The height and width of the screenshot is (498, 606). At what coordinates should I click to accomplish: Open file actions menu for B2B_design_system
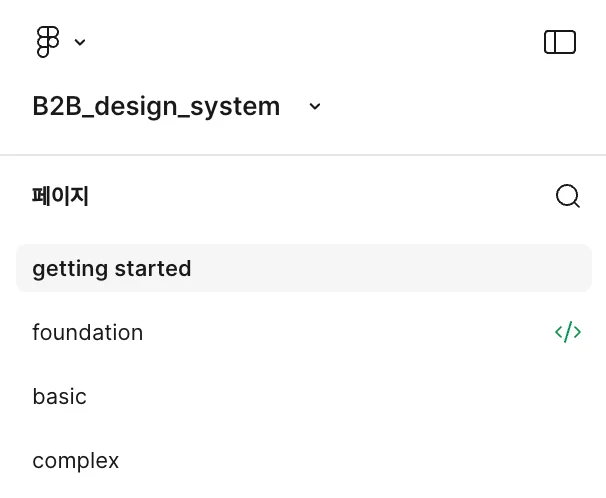tap(315, 106)
